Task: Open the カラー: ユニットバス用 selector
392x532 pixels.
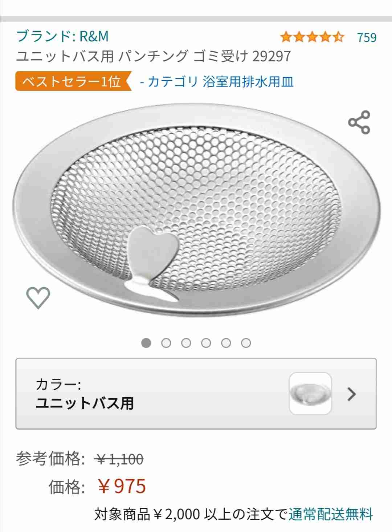Action: tap(196, 394)
